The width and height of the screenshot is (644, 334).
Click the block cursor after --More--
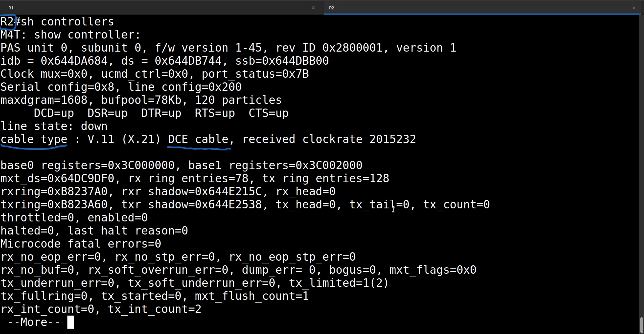tap(71, 322)
